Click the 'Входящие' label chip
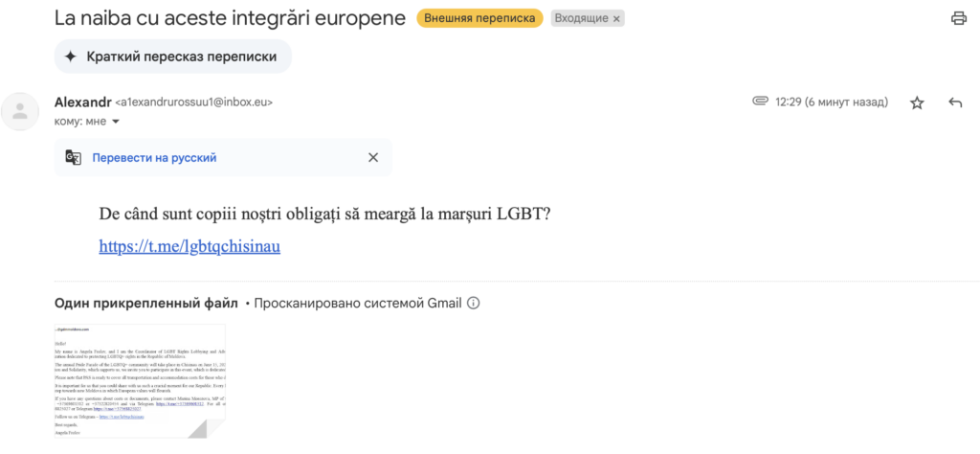Screen dimensions: 980x454 pyautogui.click(x=581, y=19)
